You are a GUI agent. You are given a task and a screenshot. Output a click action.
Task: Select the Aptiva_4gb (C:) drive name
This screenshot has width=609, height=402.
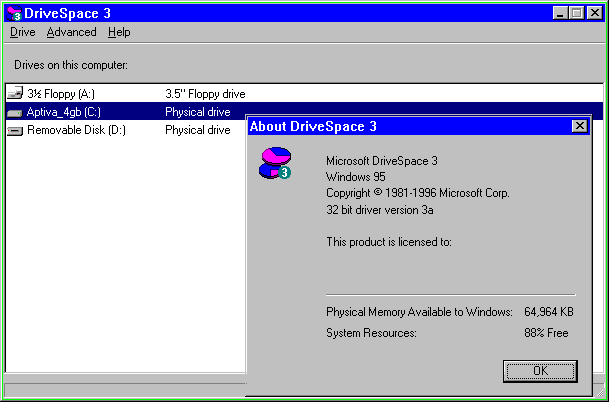pyautogui.click(x=64, y=112)
